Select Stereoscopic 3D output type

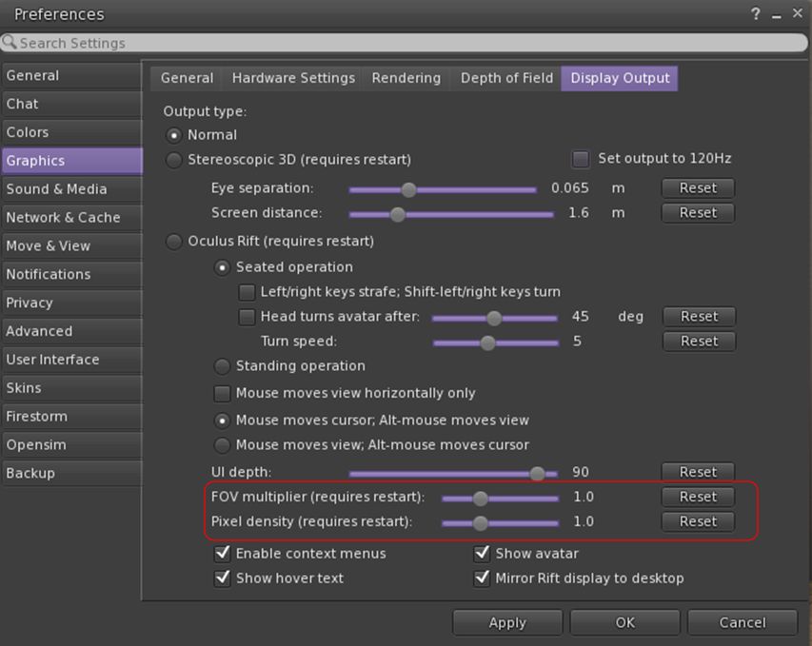174,160
